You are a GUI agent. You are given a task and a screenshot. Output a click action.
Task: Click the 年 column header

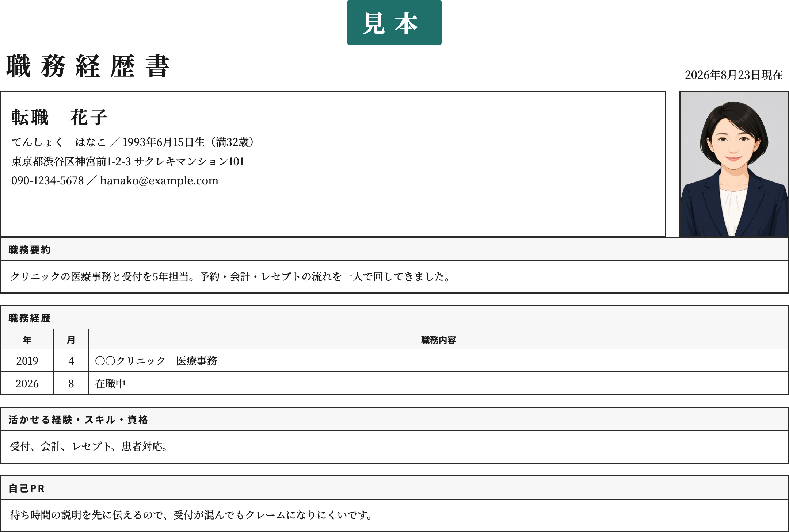pos(27,340)
